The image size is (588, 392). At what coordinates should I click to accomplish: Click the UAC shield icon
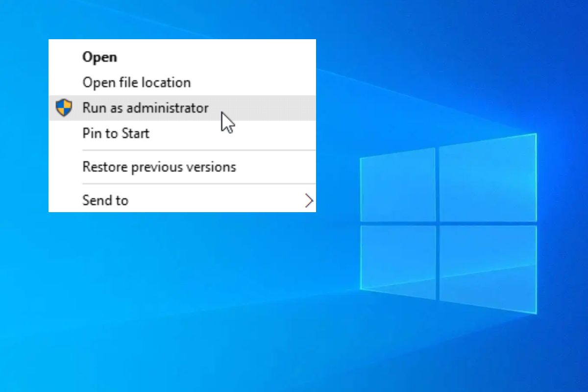64,108
